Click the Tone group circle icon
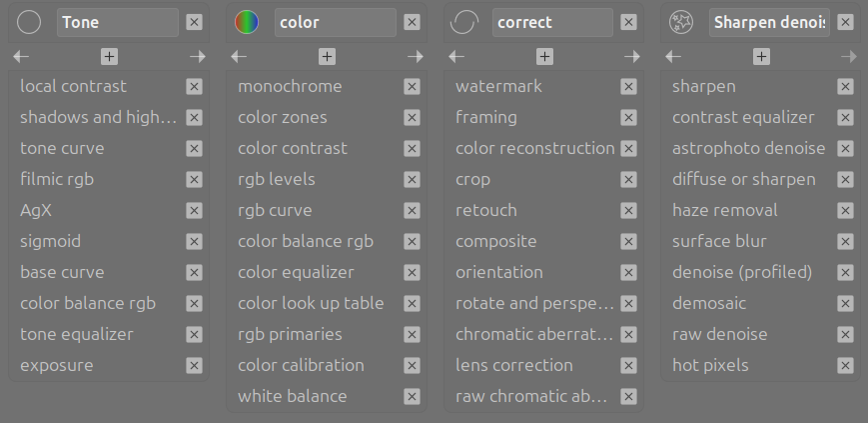The height and width of the screenshot is (423, 868). coord(29,22)
